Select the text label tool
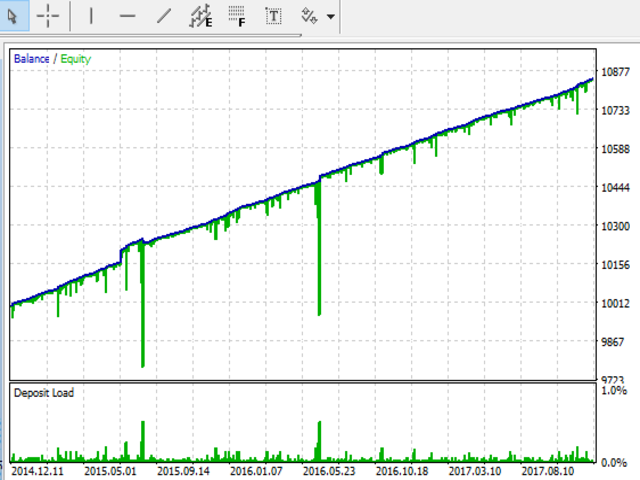 click(272, 16)
